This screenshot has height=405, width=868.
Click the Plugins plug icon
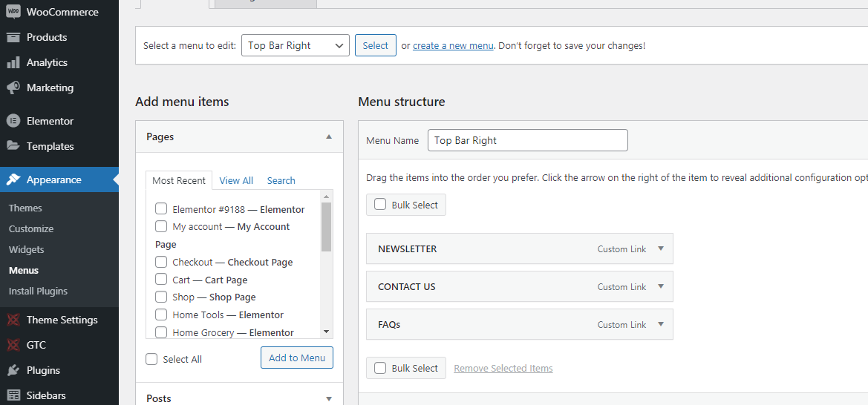coord(13,370)
